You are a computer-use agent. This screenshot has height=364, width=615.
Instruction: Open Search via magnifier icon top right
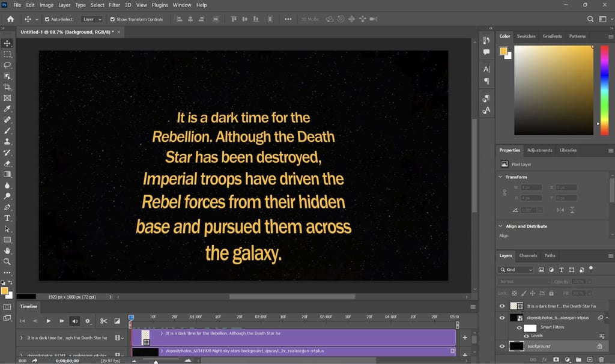tap(590, 19)
